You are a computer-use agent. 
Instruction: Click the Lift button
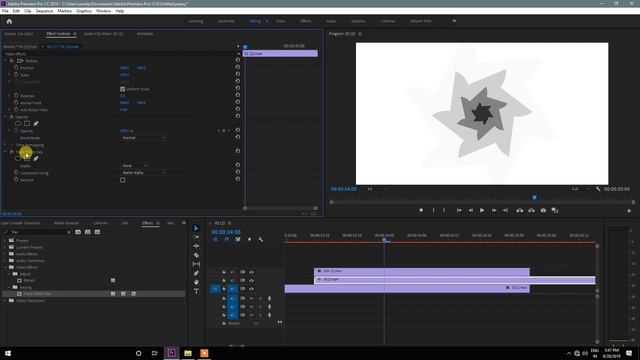(x=520, y=210)
